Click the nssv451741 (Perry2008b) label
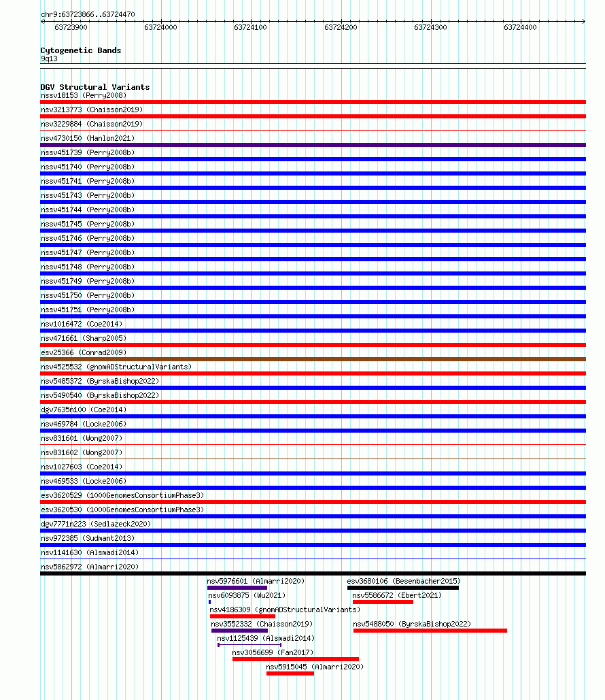 [x=88, y=181]
